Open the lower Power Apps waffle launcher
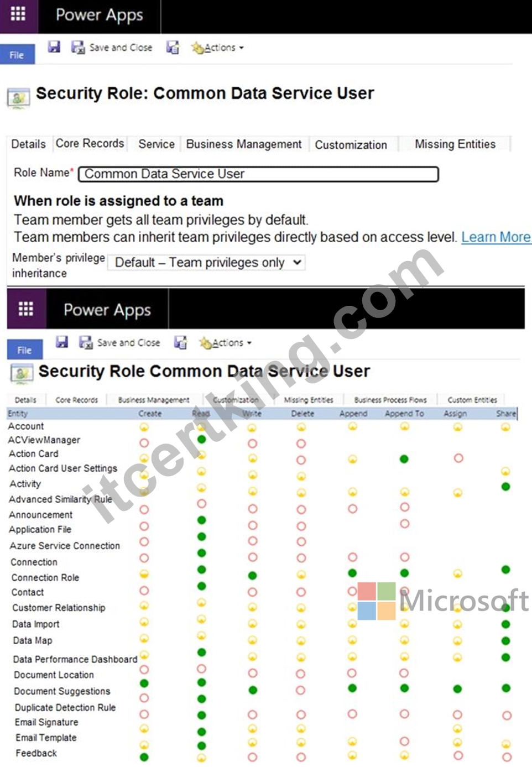This screenshot has width=532, height=767. point(25,309)
